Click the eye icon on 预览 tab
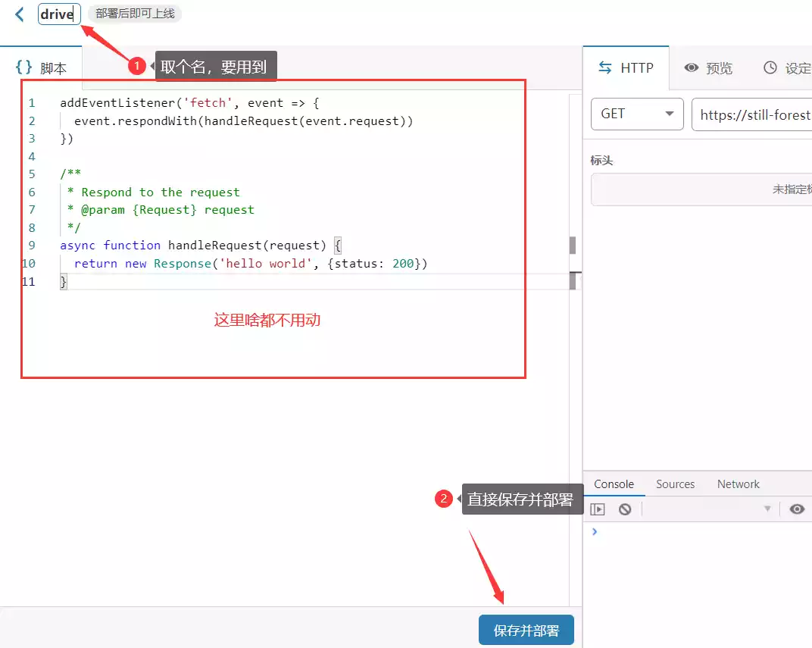This screenshot has width=812, height=648. click(x=692, y=67)
